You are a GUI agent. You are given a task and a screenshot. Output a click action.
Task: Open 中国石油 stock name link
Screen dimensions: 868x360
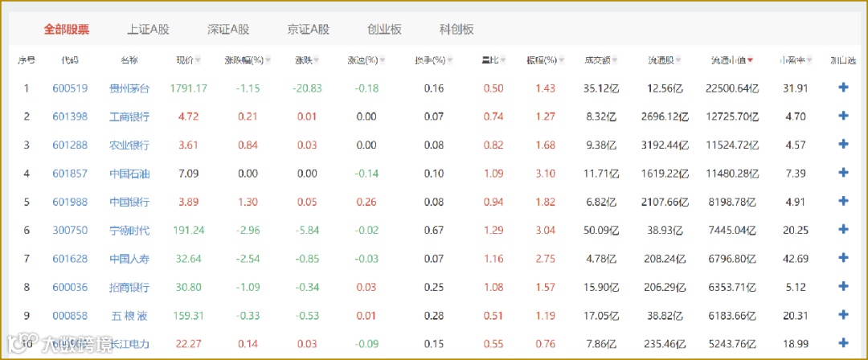coord(129,174)
